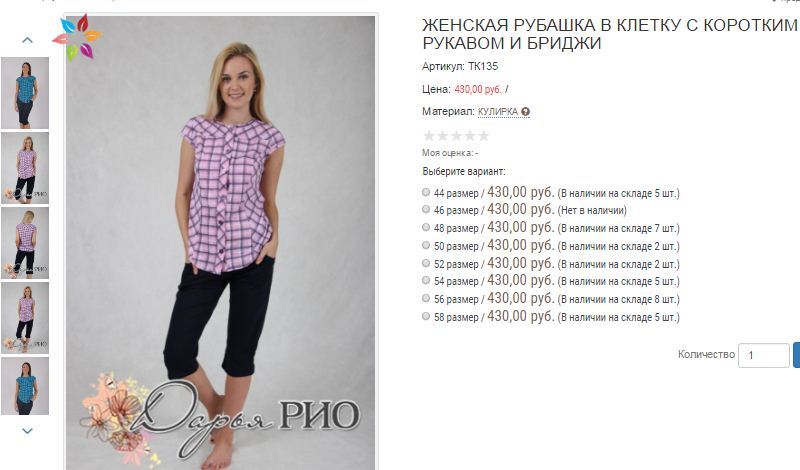
Task: Click the question mark icon beside КУЛИРКА
Action: coord(526,112)
